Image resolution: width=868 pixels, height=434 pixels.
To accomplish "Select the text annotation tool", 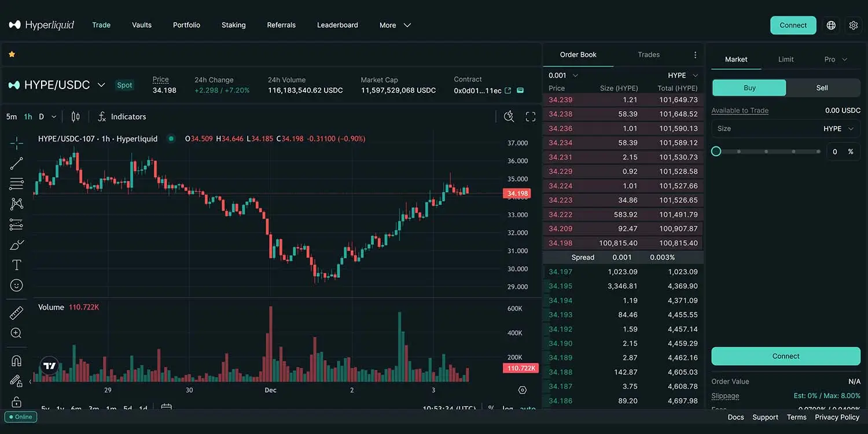I will coord(16,265).
